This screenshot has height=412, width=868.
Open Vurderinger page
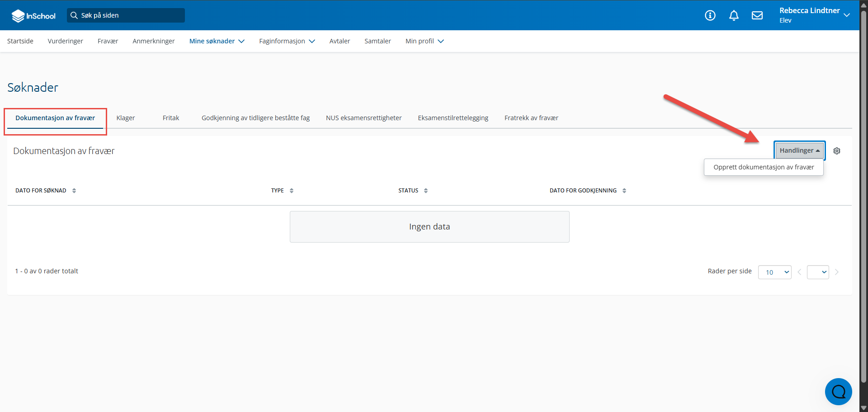coord(66,41)
